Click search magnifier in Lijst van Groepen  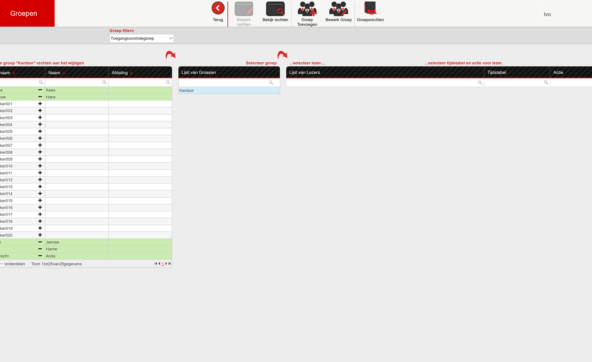pos(271,82)
